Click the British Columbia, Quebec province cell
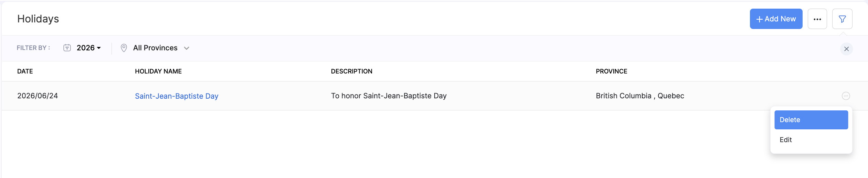Screen dimensions: 868x178 [x=640, y=96]
